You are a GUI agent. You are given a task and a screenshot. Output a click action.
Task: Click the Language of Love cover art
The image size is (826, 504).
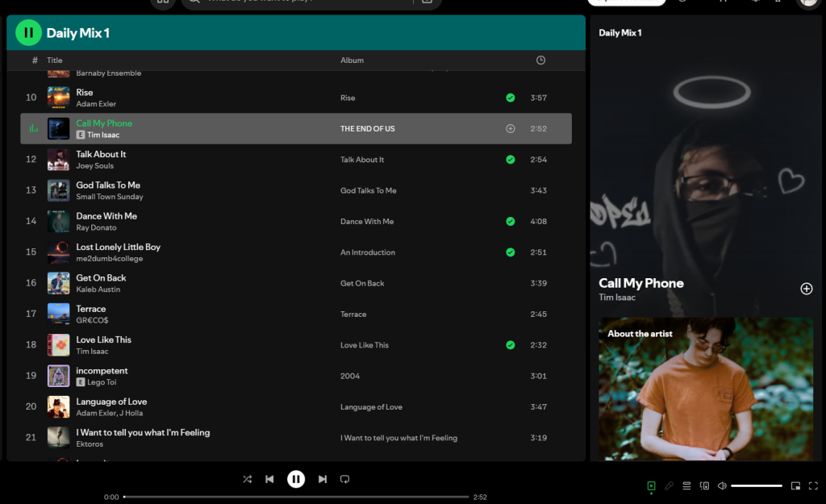coord(58,407)
